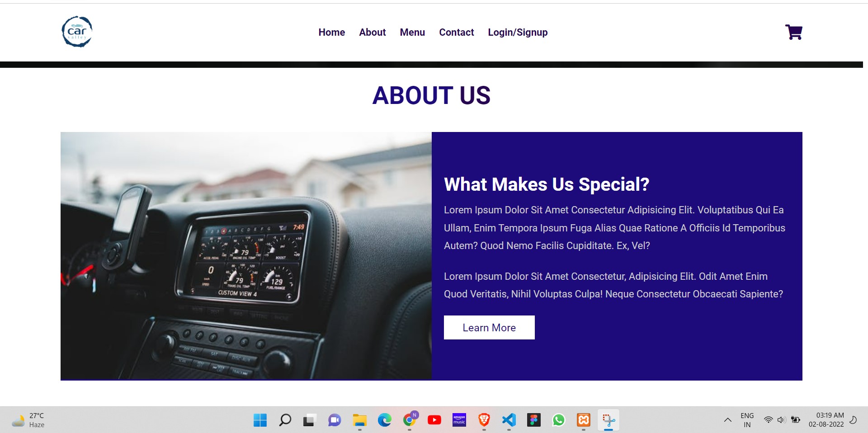Open File Explorer from taskbar
The width and height of the screenshot is (868, 433).
(x=359, y=420)
